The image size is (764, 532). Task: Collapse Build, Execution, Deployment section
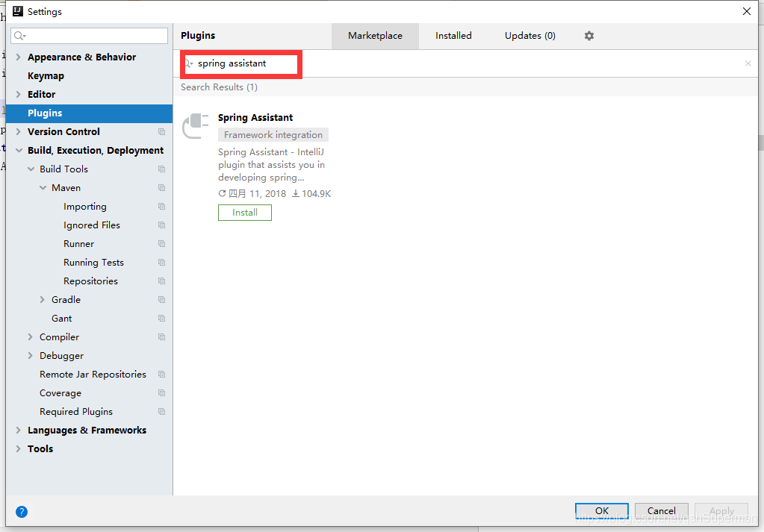tap(19, 151)
